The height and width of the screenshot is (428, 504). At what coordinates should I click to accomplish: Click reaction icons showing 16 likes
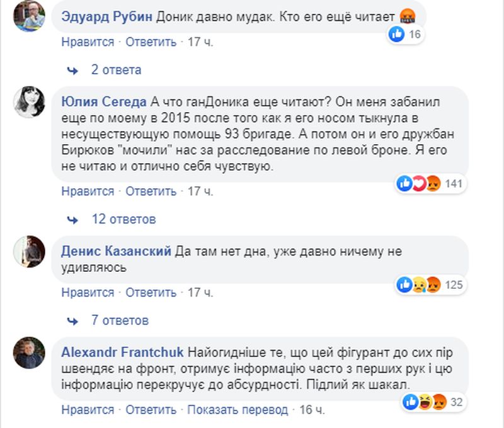(x=405, y=35)
